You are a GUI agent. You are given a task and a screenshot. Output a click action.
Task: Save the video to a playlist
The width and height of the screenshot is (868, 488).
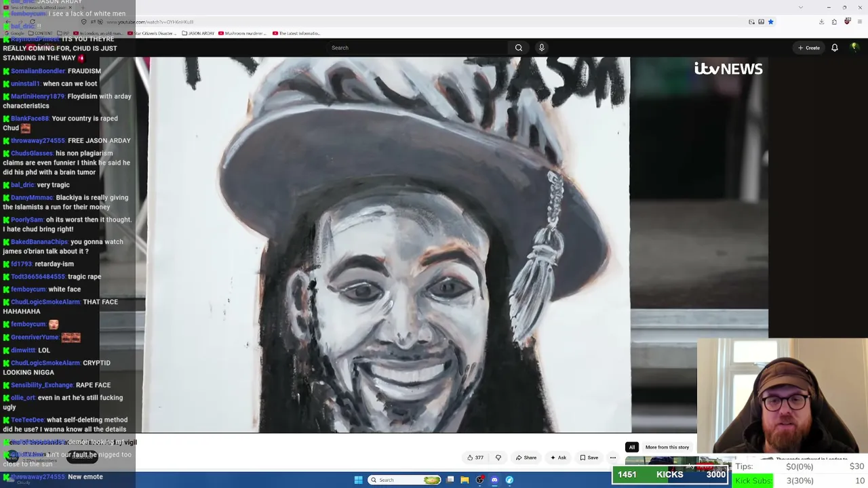coord(589,457)
